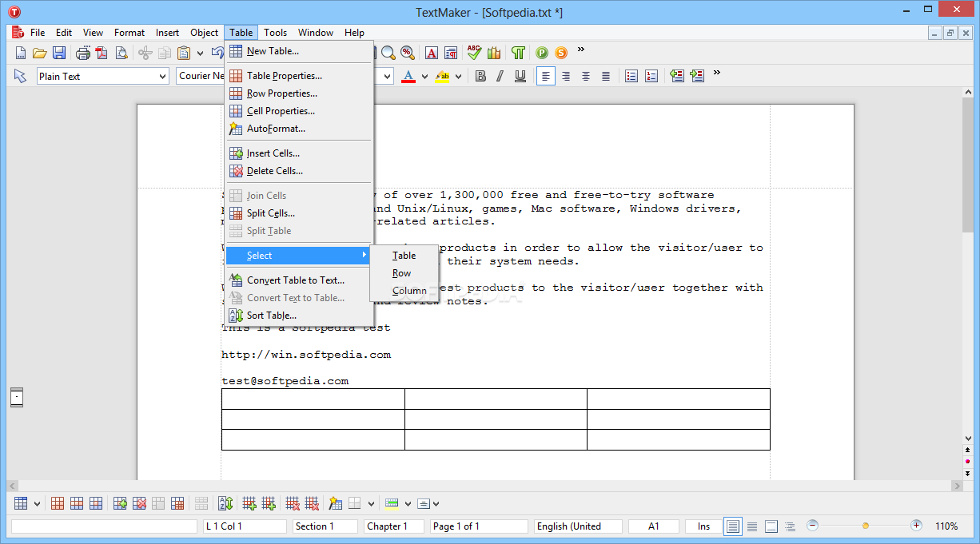
Task: Toggle Italic formatting
Action: 500,76
